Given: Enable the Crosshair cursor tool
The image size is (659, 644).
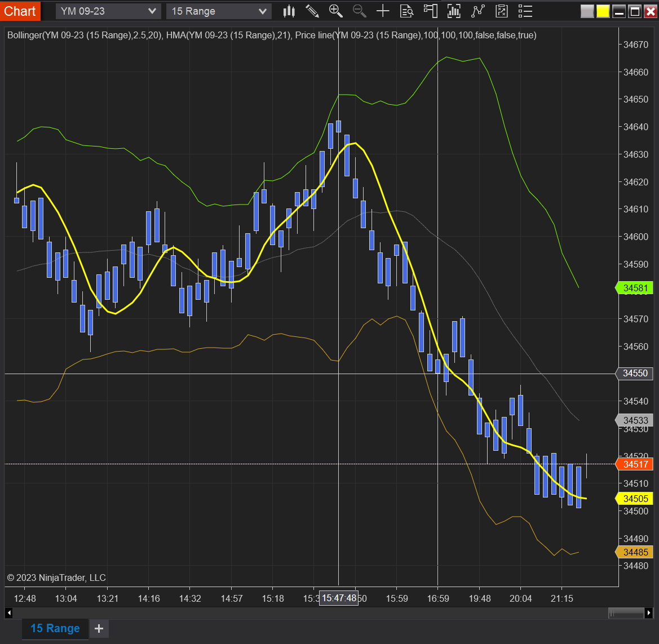Looking at the screenshot, I should pyautogui.click(x=383, y=11).
